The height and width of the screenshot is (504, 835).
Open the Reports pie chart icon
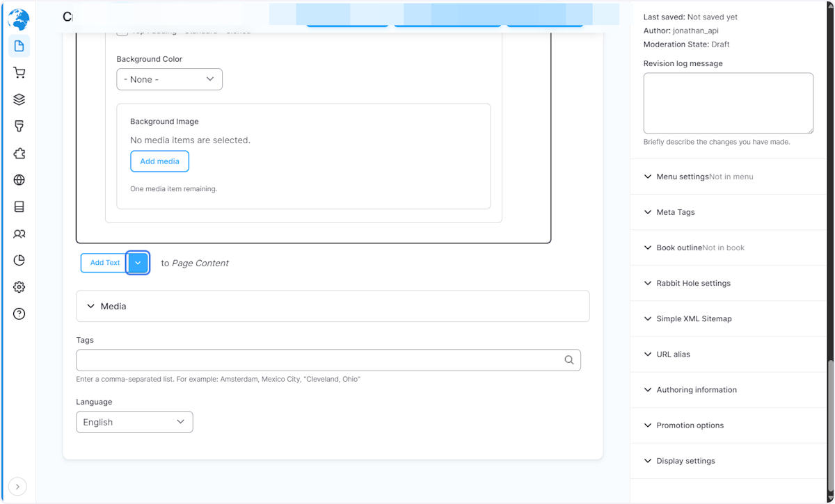coord(19,259)
